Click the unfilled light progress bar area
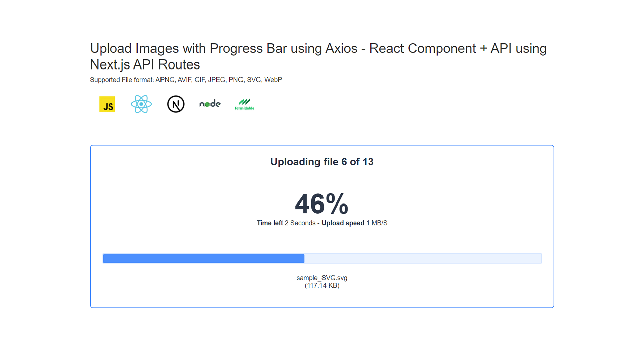 [423, 258]
